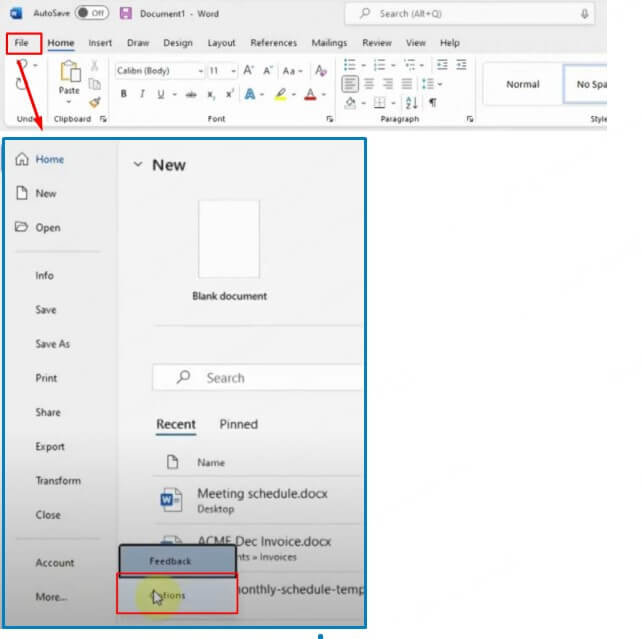Click the Increase Font Size icon
This screenshot has height=639, width=642.
[x=249, y=70]
